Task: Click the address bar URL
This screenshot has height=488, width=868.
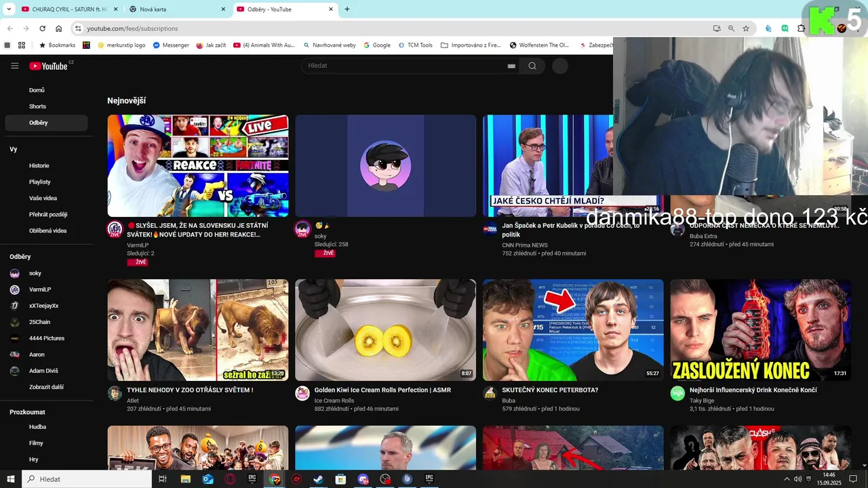Action: [132, 28]
